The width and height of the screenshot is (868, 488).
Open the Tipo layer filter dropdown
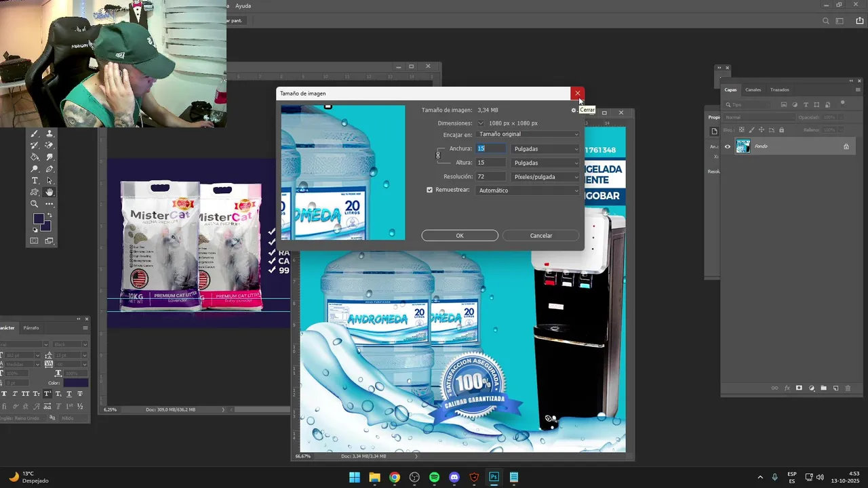point(747,104)
